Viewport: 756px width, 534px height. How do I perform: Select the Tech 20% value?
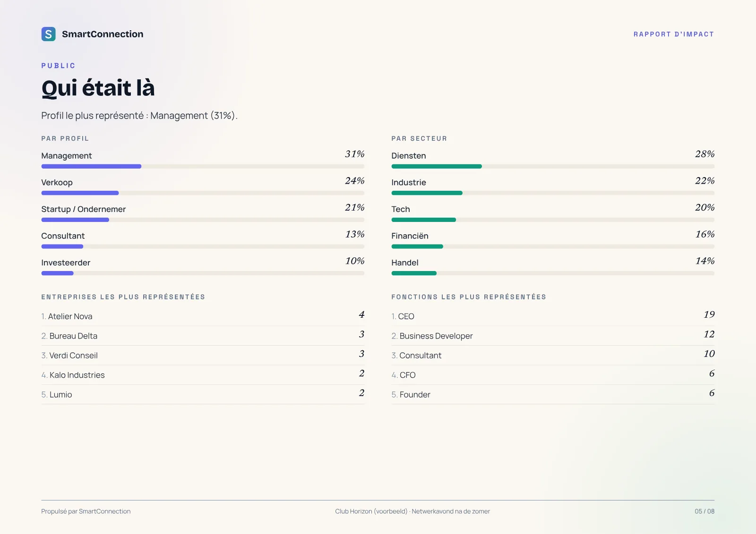[x=704, y=207]
